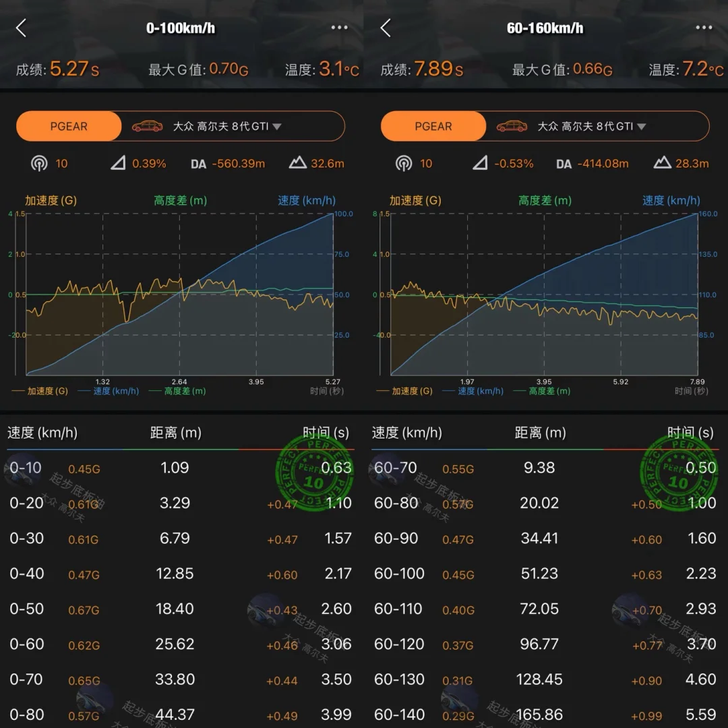The height and width of the screenshot is (728, 728).
Task: Select the 0-70 speed row
Action: pyautogui.click(x=181, y=679)
